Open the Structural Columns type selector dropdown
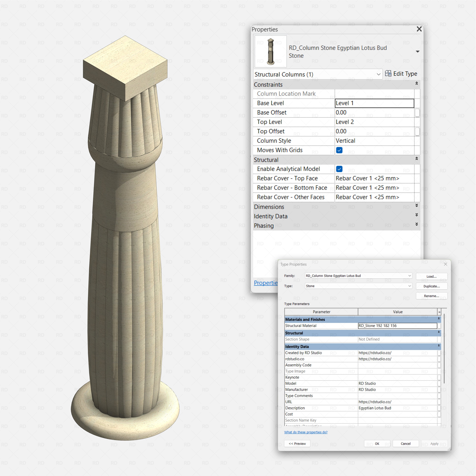 coord(378,74)
